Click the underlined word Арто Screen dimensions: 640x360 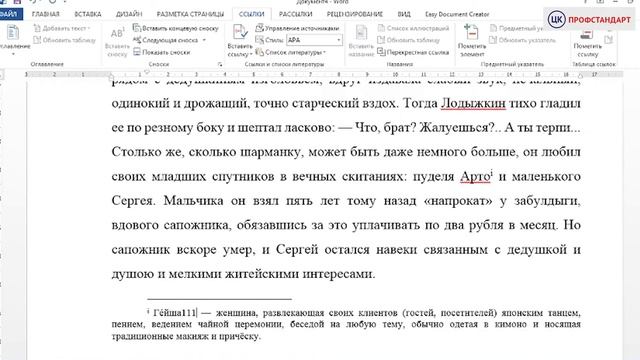click(x=475, y=176)
